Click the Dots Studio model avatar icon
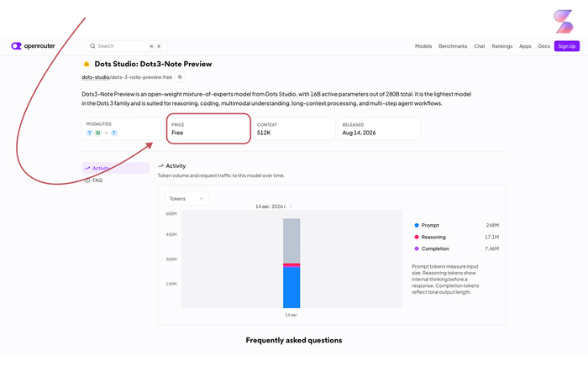The height and width of the screenshot is (392, 588). [87, 64]
